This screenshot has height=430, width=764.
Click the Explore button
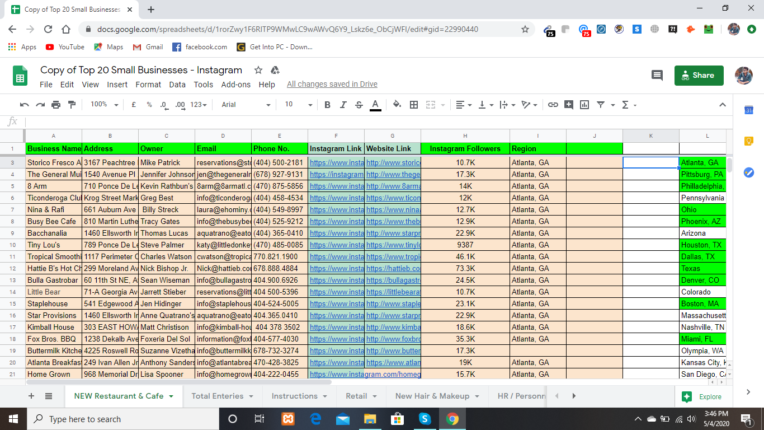[702, 396]
